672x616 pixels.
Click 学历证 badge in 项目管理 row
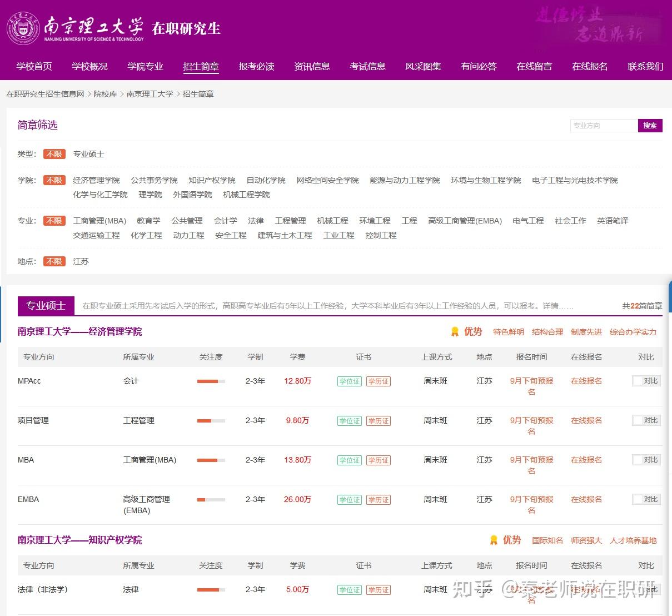[379, 421]
